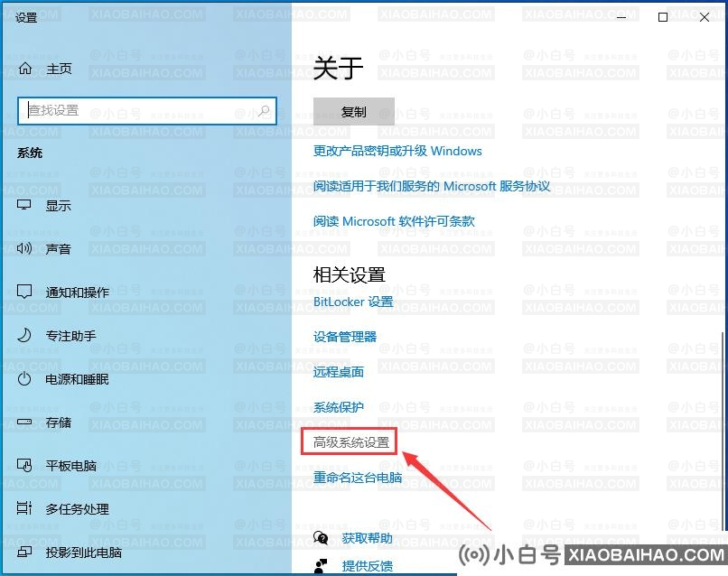Open 更改产品密钥或升级 Windows link

click(x=397, y=151)
